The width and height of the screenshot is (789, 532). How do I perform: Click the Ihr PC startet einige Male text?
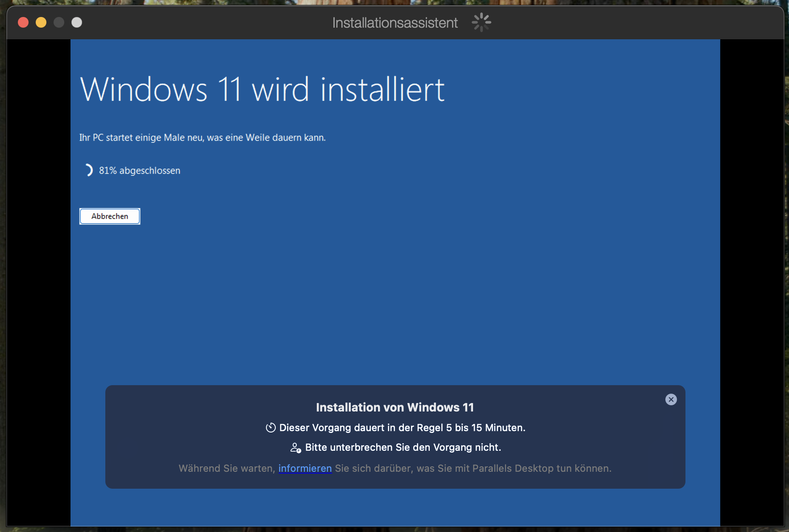pos(202,137)
